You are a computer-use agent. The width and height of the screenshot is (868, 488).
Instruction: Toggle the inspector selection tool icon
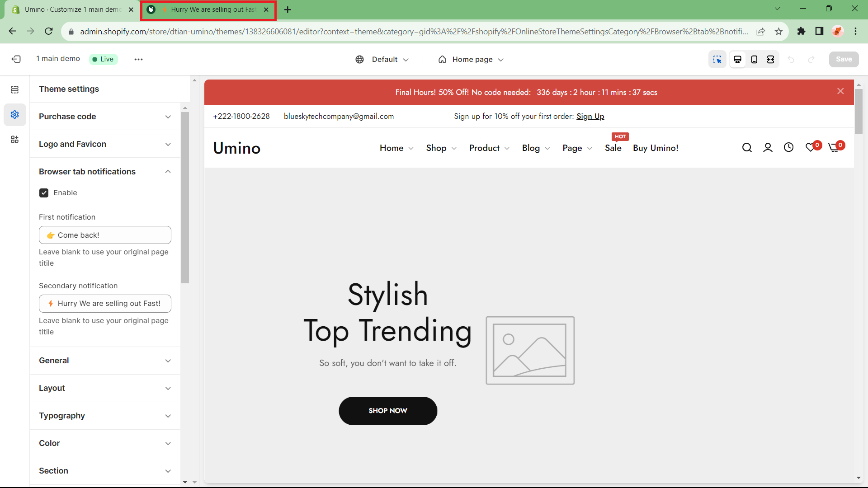tap(717, 59)
